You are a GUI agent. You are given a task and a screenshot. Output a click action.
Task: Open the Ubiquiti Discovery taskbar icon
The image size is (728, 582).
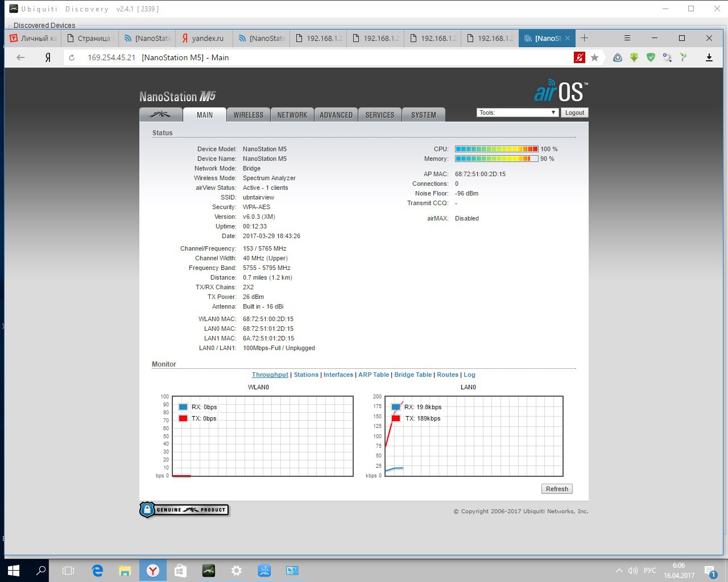(209, 571)
